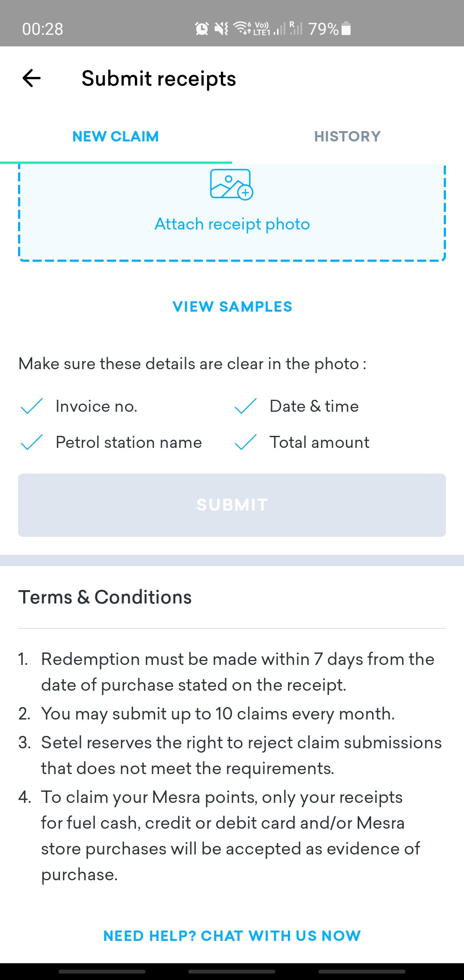Tap the center navigation bar handle
The height and width of the screenshot is (980, 464).
point(232,971)
